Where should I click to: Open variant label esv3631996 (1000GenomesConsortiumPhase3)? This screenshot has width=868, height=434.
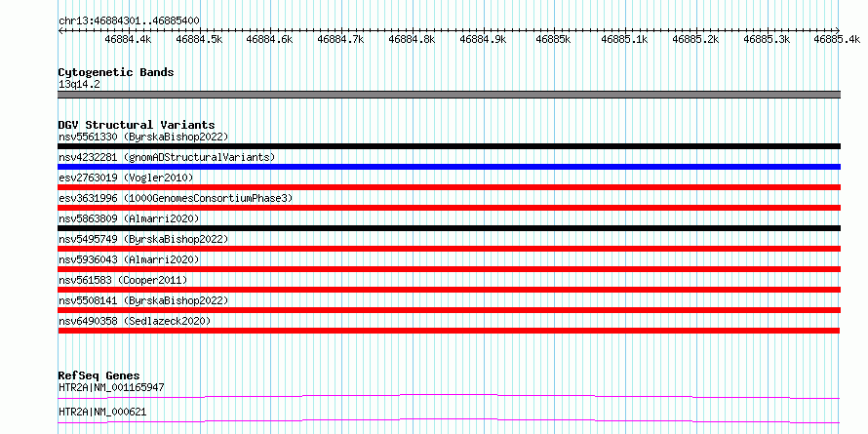176,198
